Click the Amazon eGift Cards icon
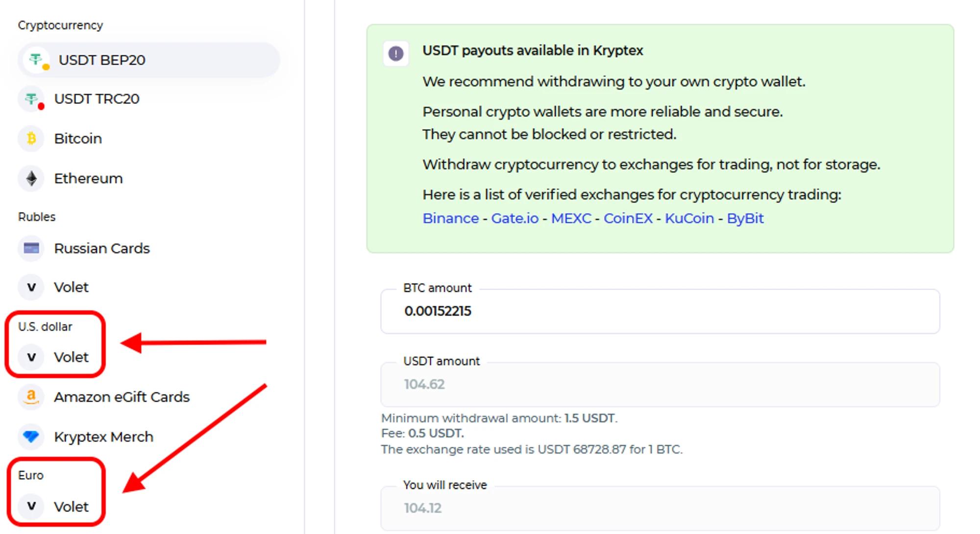The height and width of the screenshot is (534, 980). [32, 397]
